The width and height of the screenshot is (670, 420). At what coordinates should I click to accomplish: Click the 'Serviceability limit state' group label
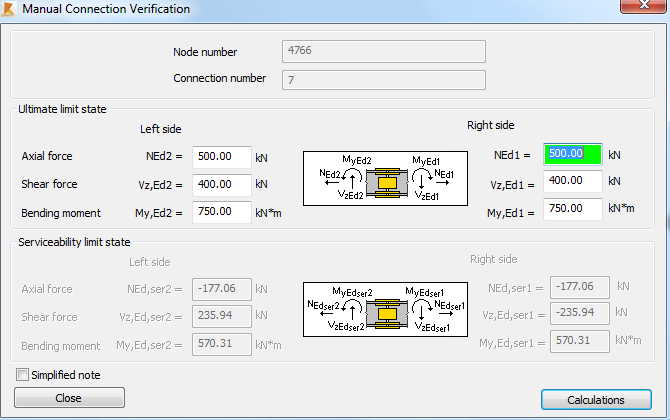(x=74, y=242)
